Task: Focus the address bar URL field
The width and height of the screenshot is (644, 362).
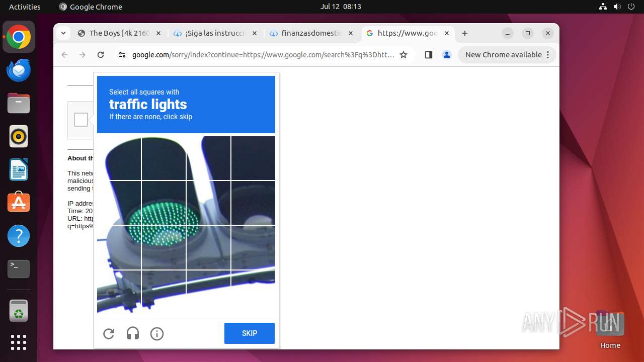Action: click(263, 55)
